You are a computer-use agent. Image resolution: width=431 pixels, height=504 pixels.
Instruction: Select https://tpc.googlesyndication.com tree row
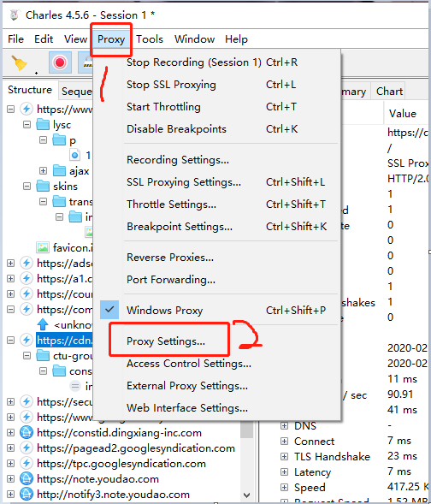[121, 464]
